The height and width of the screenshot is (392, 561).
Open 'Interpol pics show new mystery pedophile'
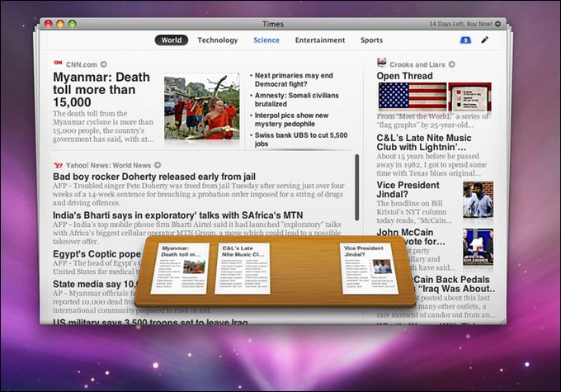291,120
